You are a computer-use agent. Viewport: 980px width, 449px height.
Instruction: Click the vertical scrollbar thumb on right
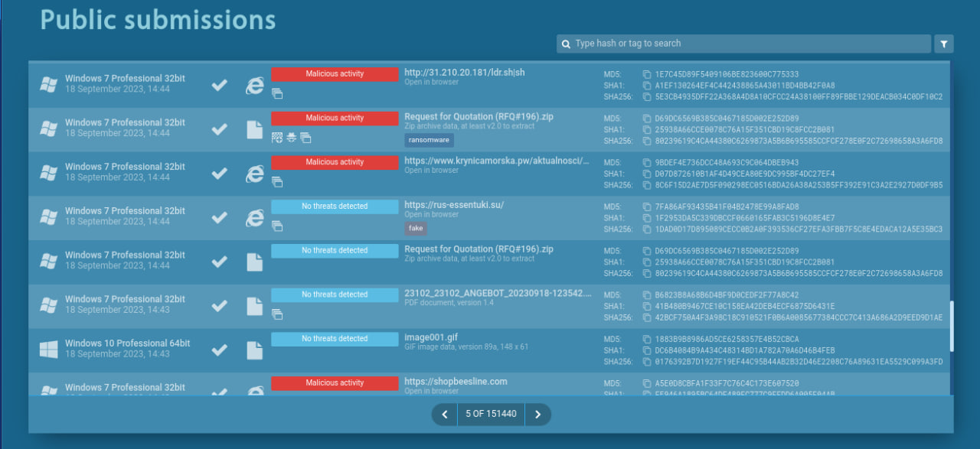(x=952, y=325)
